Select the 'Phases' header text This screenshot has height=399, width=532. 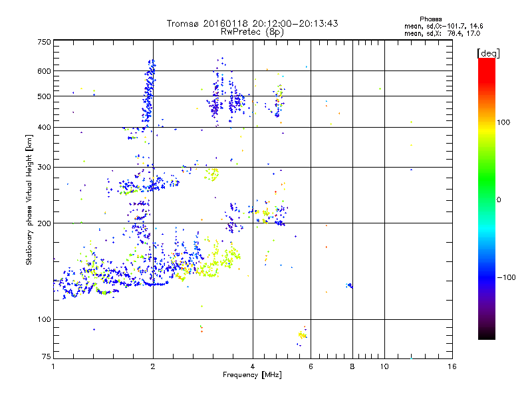430,19
